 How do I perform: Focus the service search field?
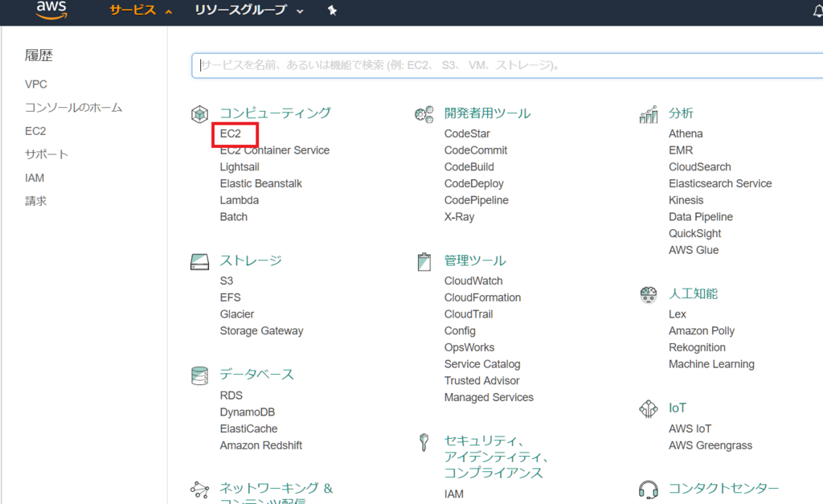pyautogui.click(x=507, y=66)
